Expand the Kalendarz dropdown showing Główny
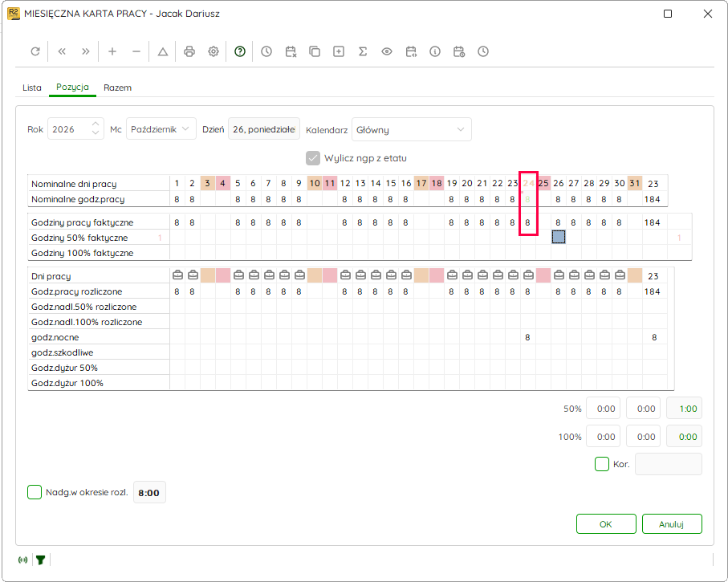Image resolution: width=728 pixels, height=582 pixels. [412, 129]
